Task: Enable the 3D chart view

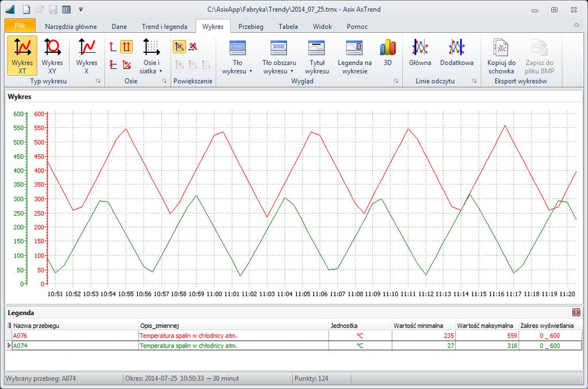Action: (x=388, y=52)
